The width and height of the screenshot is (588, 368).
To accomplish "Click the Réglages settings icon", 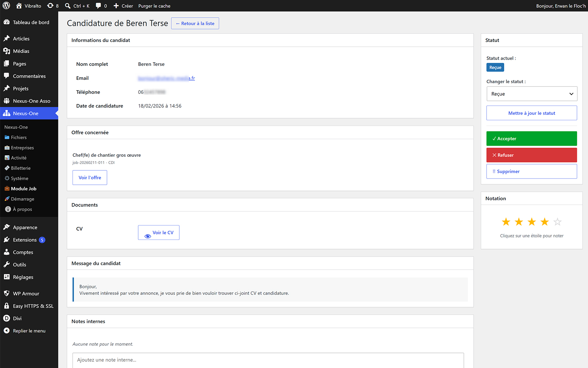I will click(x=7, y=277).
